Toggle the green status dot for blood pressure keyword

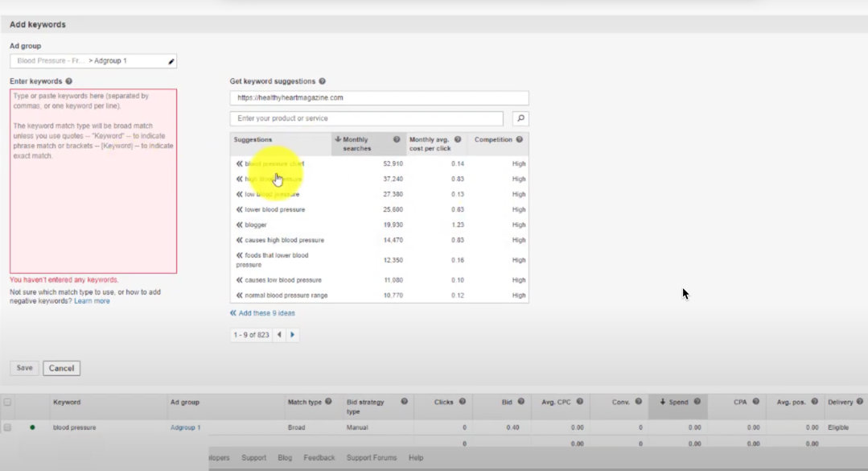32,428
